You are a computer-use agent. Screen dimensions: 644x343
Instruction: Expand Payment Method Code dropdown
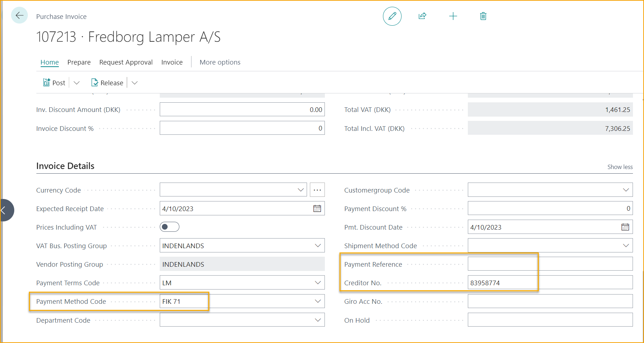click(x=318, y=301)
